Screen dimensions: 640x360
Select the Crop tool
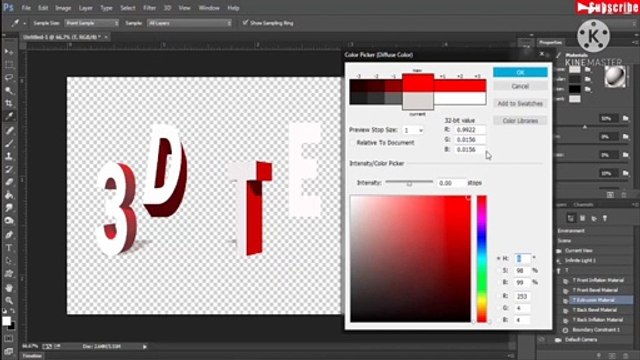(9, 103)
